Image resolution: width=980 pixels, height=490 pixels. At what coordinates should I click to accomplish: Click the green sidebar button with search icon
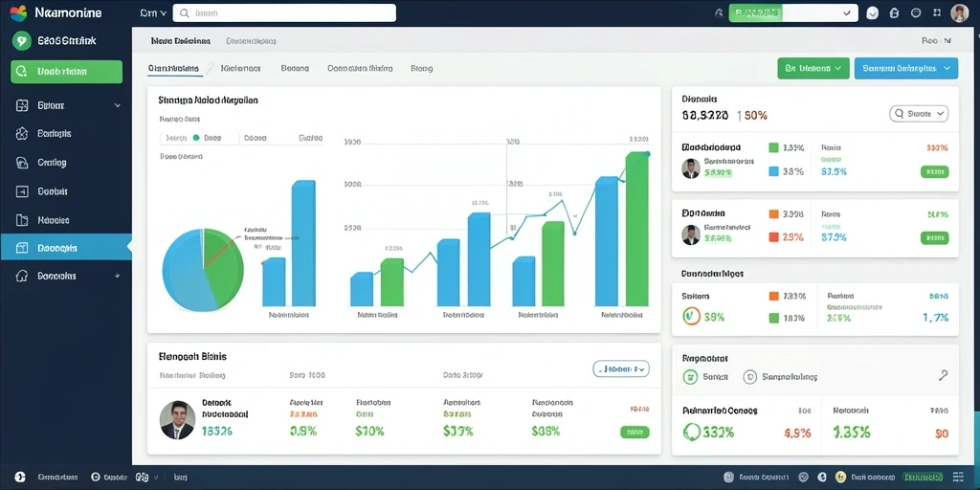coord(66,72)
